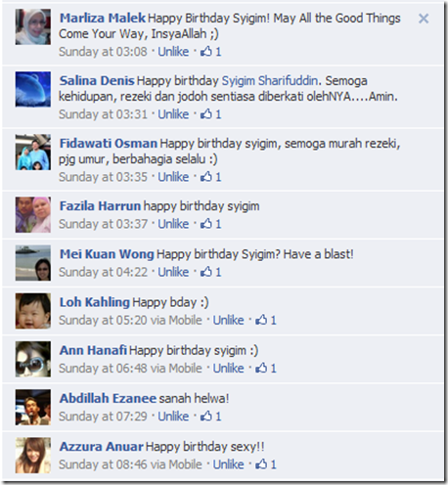Click Loh Kahling's baby profile picture
Image resolution: width=448 pixels, height=485 pixels.
(33, 311)
